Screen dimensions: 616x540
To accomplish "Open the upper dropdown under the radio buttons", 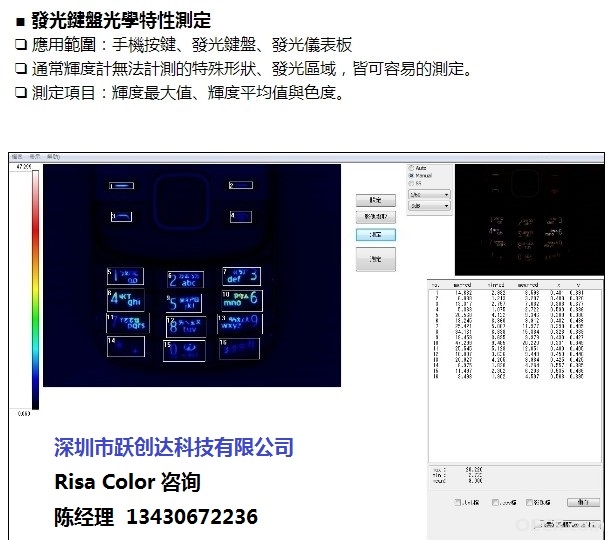I will click(x=429, y=194).
